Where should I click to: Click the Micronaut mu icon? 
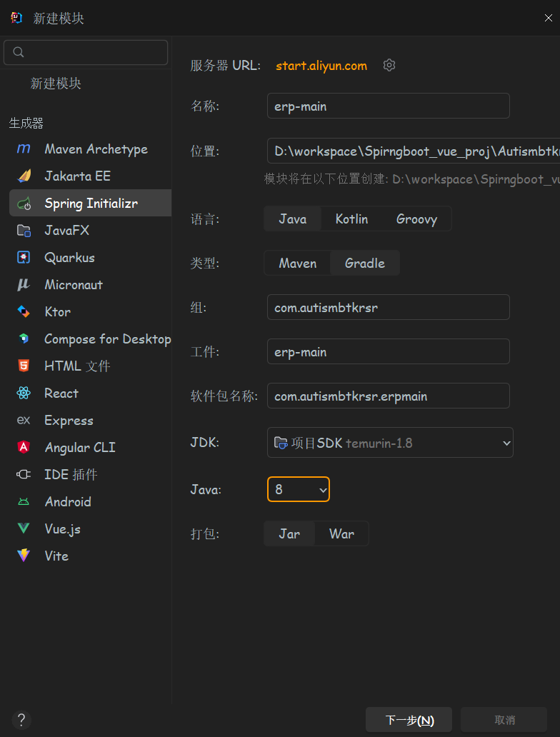(x=24, y=284)
